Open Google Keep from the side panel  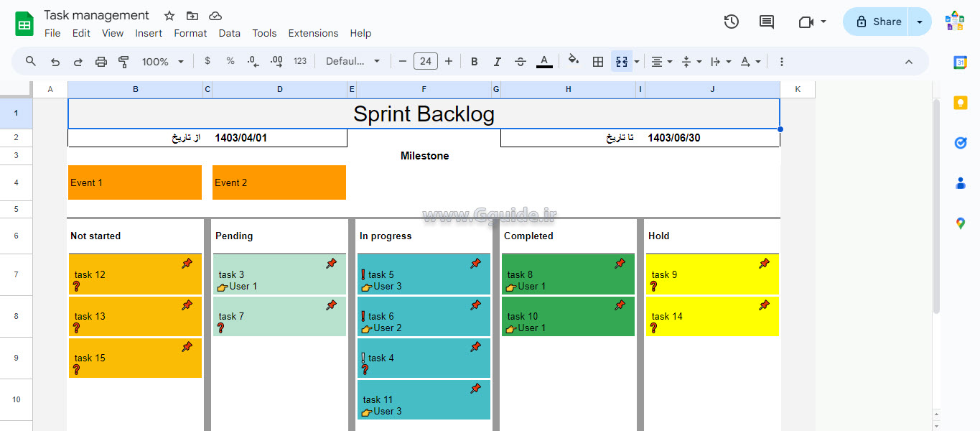[x=961, y=102]
